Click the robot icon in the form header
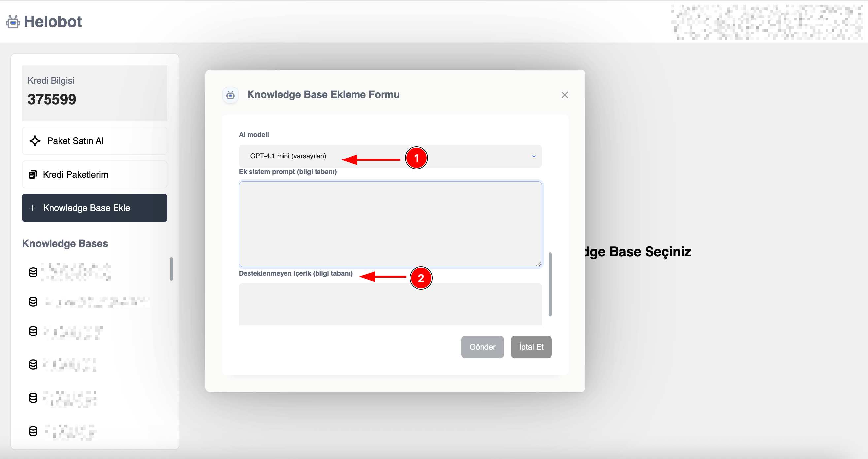This screenshot has height=459, width=868. (x=230, y=95)
